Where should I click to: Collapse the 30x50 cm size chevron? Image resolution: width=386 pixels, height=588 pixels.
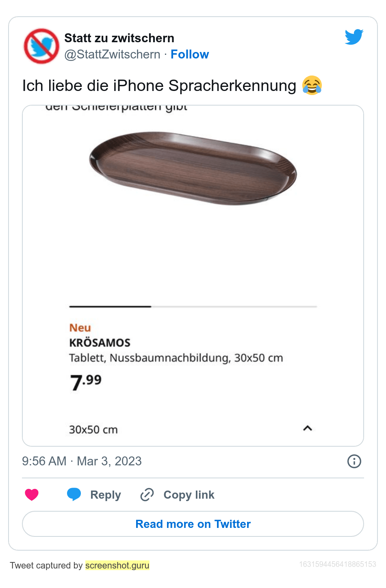point(308,428)
